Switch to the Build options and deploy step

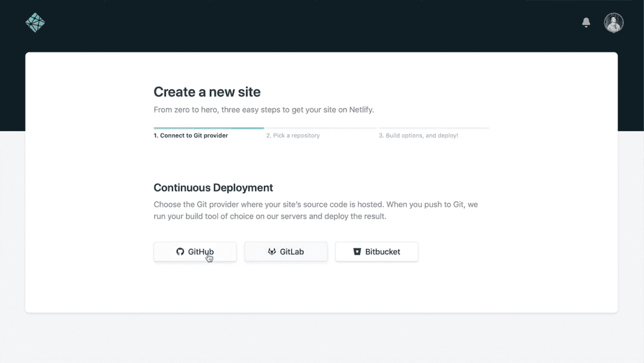click(x=419, y=135)
